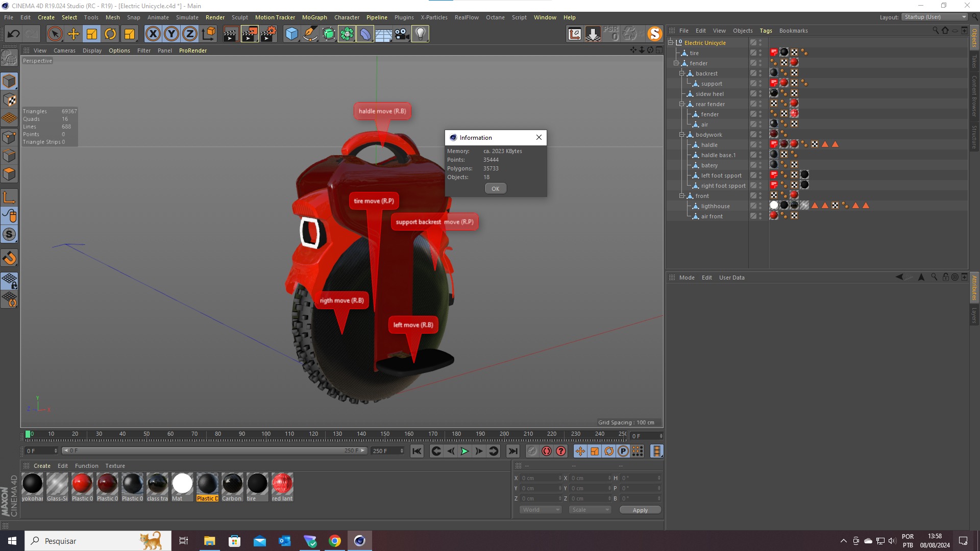Select the Move tool
The image size is (980, 551).
[x=73, y=34]
